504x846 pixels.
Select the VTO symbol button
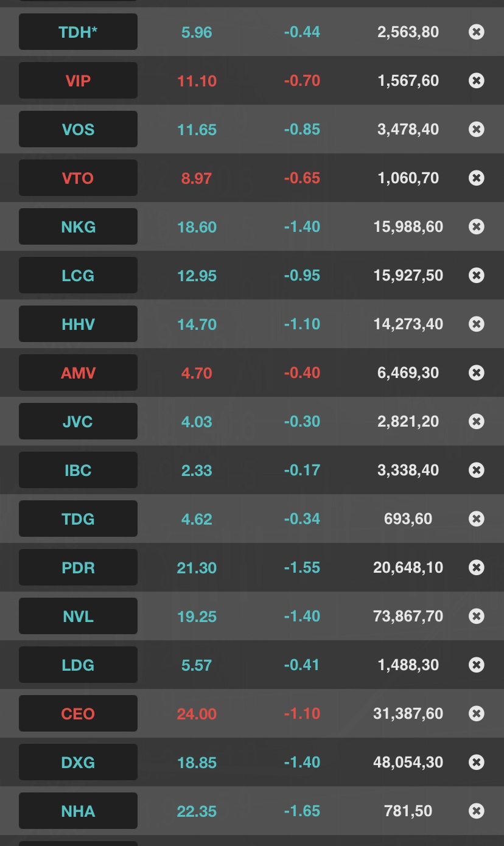(78, 178)
